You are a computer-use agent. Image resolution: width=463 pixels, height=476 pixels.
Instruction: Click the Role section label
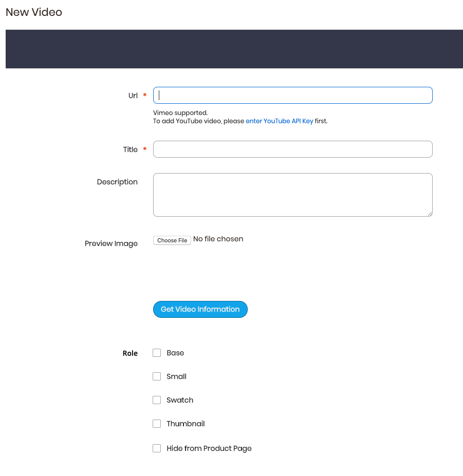click(x=130, y=353)
